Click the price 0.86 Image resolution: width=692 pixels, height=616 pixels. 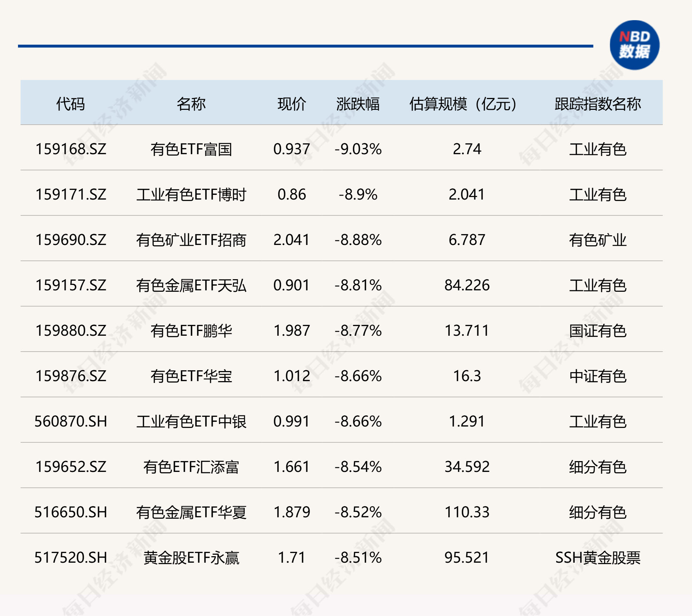tap(292, 195)
